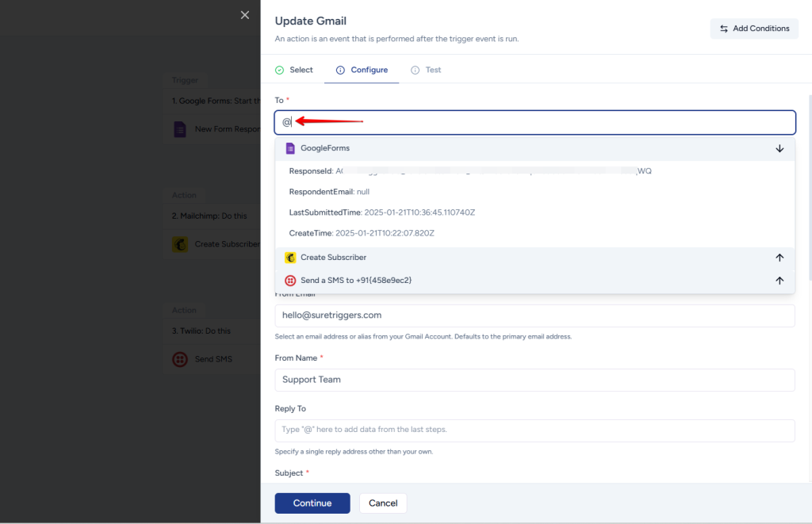812x524 pixels.
Task: Click the Mailchimp icon beside Create Subscriber
Action: 290,258
